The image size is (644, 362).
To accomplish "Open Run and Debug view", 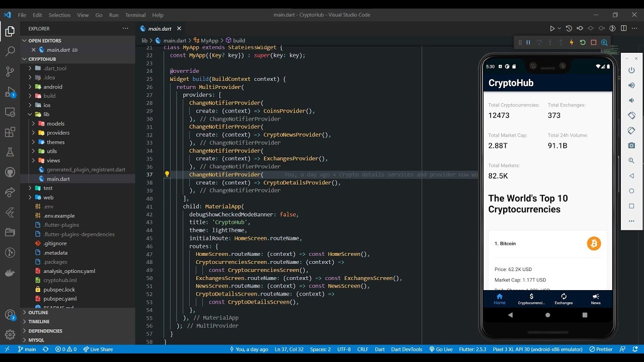I will (10, 92).
